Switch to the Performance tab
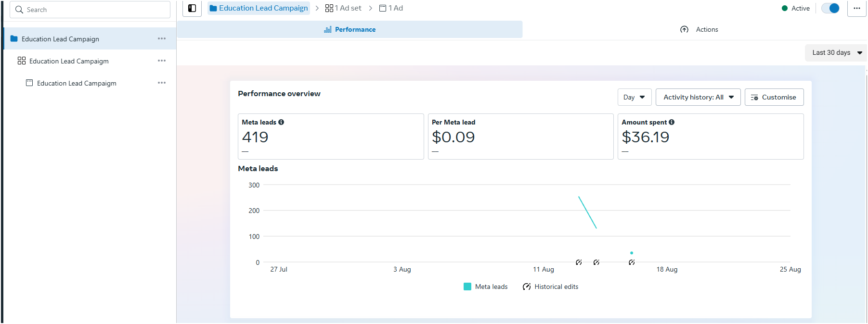868x324 pixels. click(350, 29)
